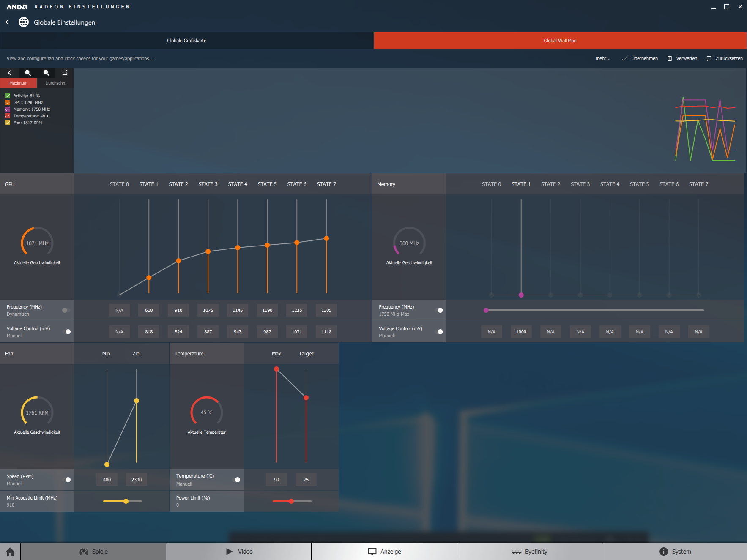Adjust the Power Limit (%) slider
Screen dimensions: 747x560
click(291, 501)
